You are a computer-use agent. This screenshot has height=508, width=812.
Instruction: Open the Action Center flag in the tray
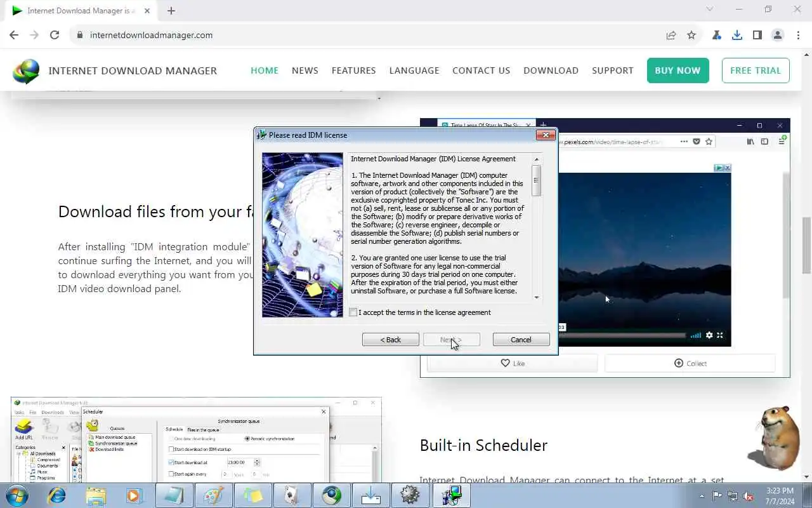pos(717,496)
